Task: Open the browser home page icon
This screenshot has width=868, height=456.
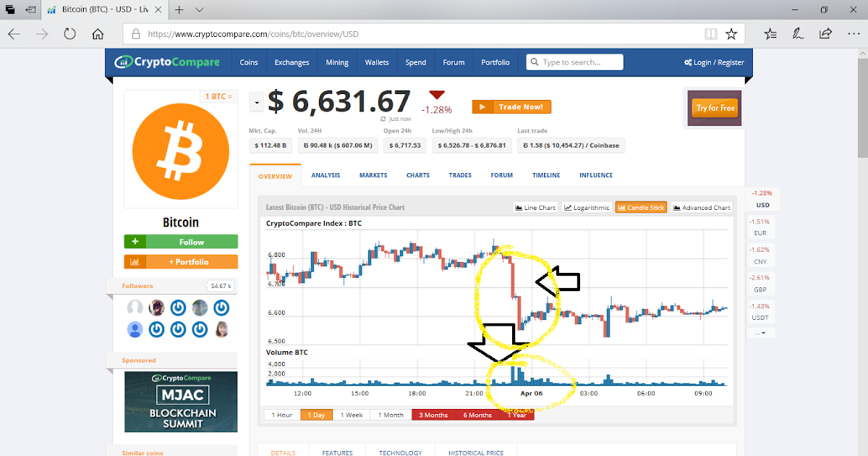Action: (98, 34)
